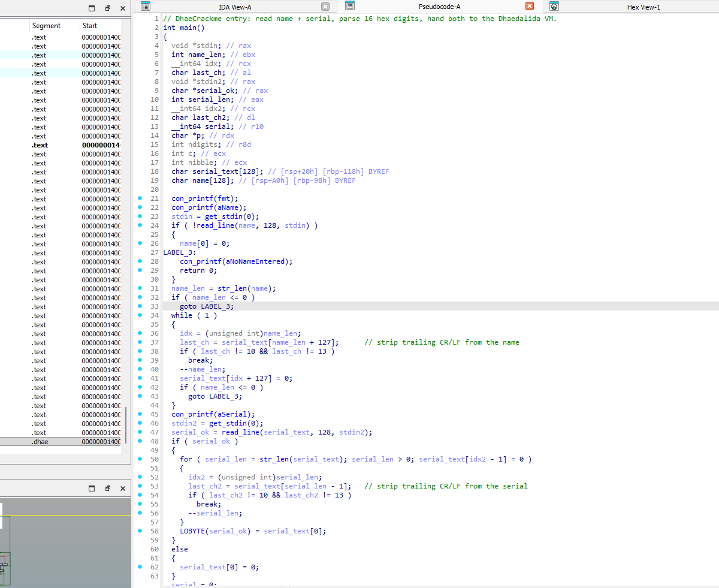
Task: Click the 'LABEL_3:' label on line 27
Action: (180, 252)
